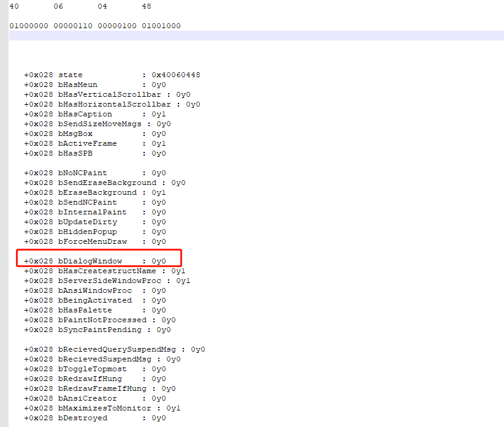
Task: Click the bAnsiCreator field line
Action: click(95, 398)
